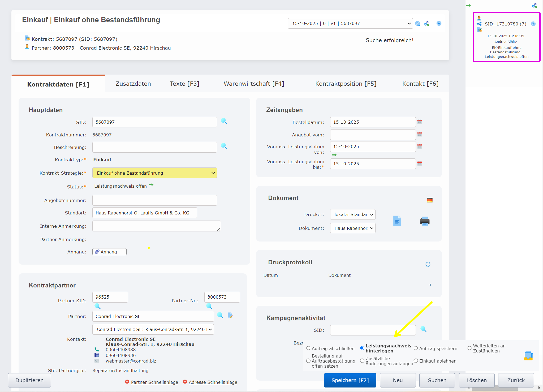Image resolution: width=543 pixels, height=392 pixels.
Task: Open the contract version dropdown at top
Action: pyautogui.click(x=350, y=23)
